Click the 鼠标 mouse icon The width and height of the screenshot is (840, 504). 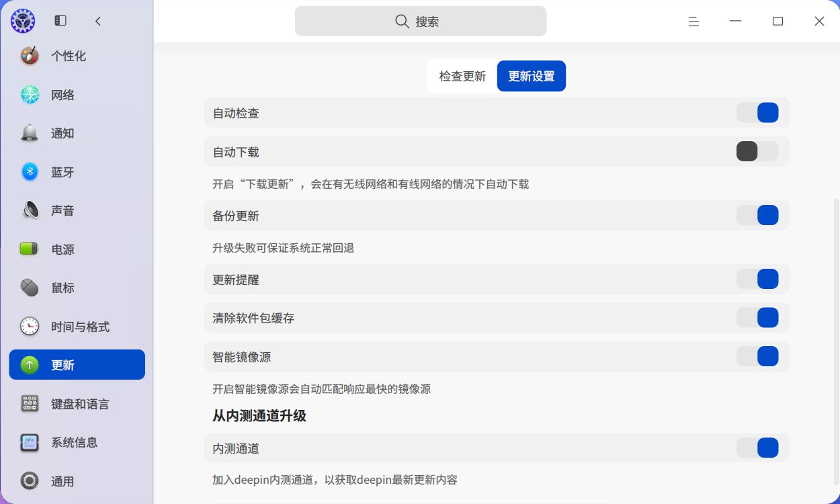pos(30,288)
